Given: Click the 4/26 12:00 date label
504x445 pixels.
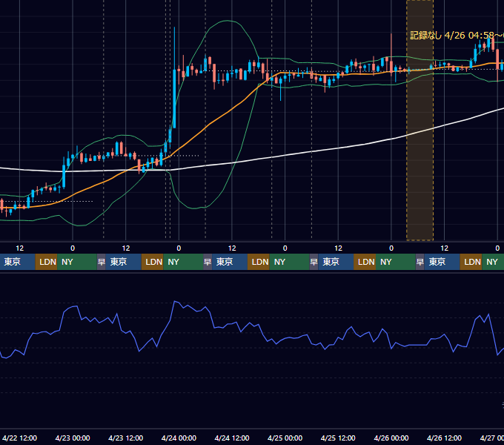Looking at the screenshot, I should [x=444, y=438].
